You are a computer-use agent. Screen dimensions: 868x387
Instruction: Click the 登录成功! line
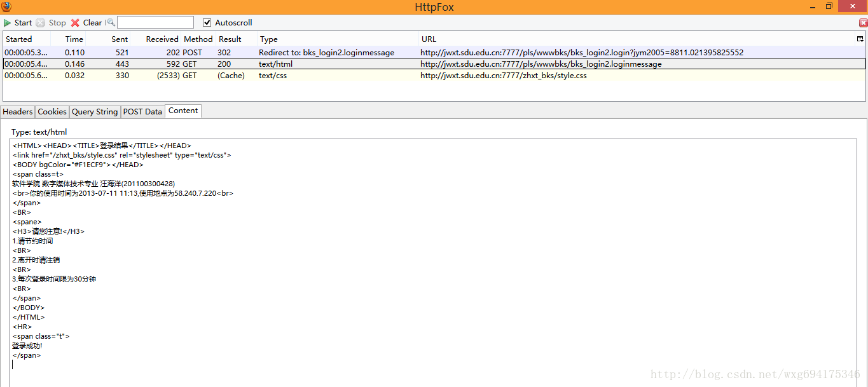27,346
